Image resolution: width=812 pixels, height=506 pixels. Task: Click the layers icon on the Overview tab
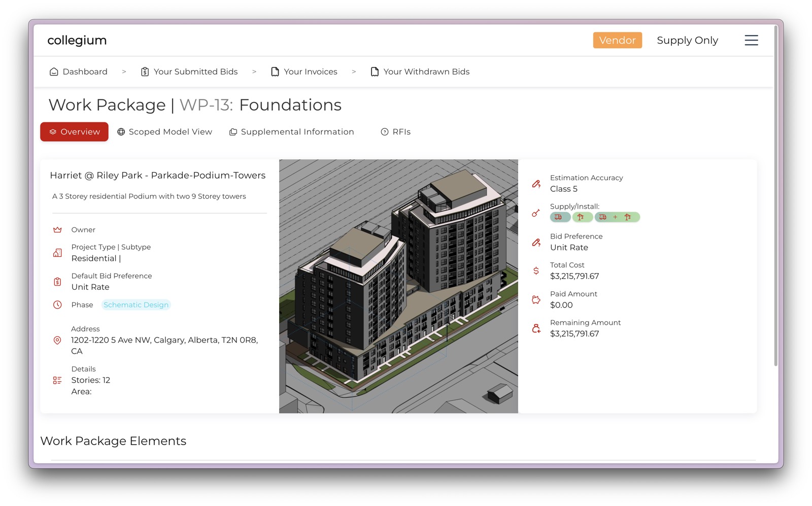[53, 131]
